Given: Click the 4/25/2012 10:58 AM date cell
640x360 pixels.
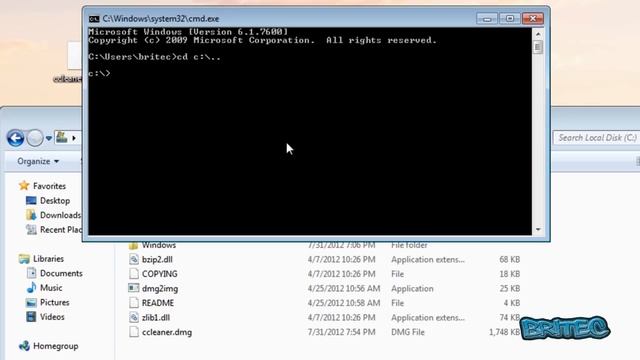Looking at the screenshot, I should pos(344,303).
